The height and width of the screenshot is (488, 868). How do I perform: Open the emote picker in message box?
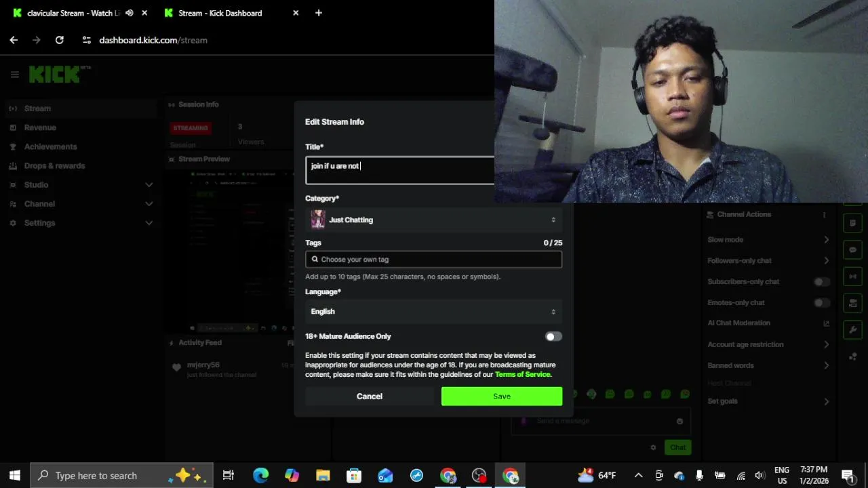(679, 421)
